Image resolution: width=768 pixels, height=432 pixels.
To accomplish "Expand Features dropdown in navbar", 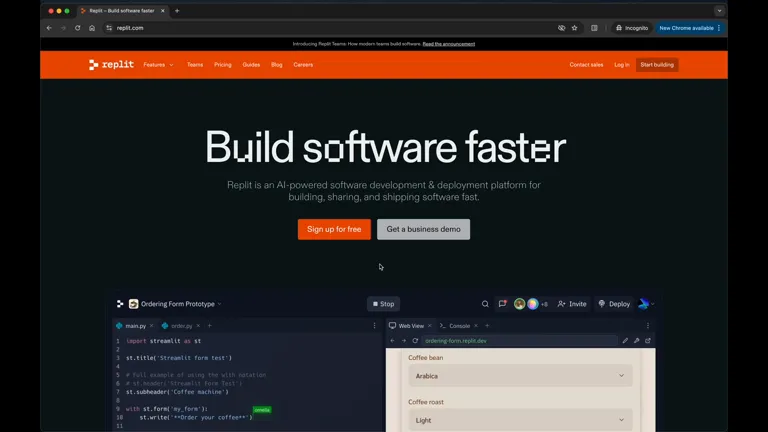I will click(x=158, y=65).
